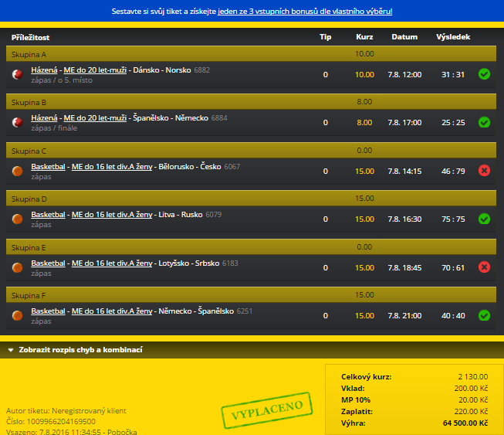Click the basketball icon for Bělorusko - Česko

[x=17, y=171]
